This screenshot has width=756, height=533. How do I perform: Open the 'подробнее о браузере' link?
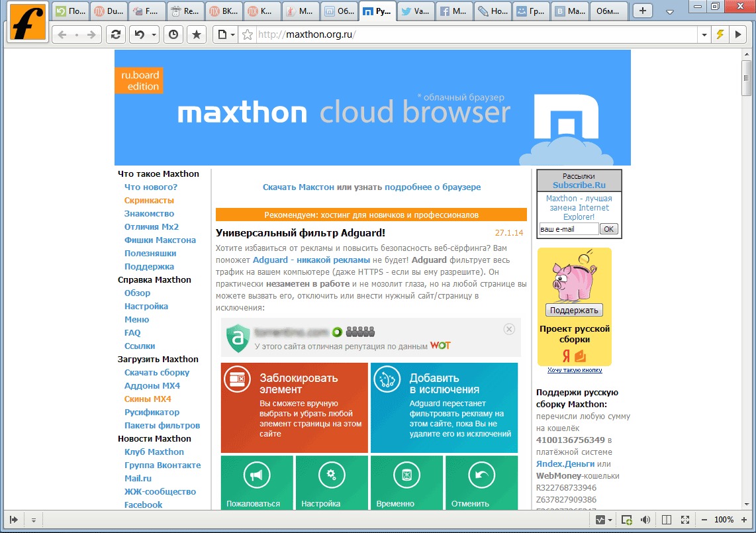pos(432,187)
